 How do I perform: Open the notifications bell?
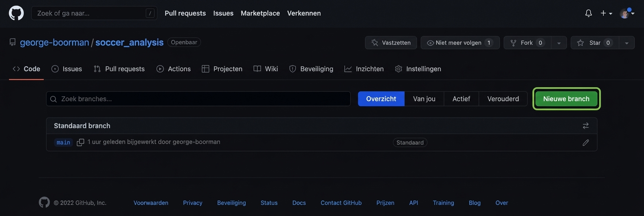[588, 13]
